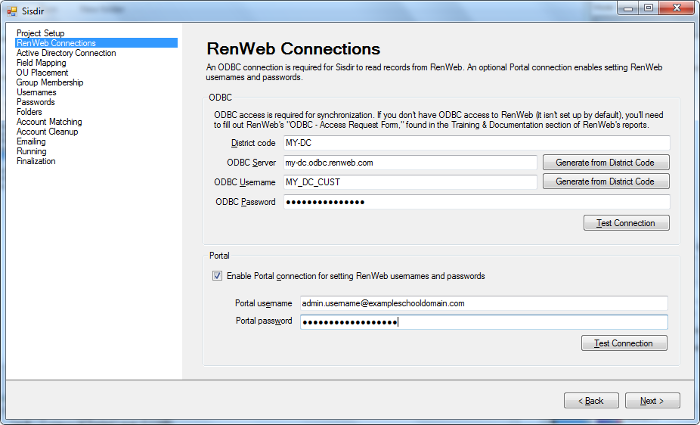Test the Portal connection
This screenshot has height=425, width=700.
[x=624, y=343]
